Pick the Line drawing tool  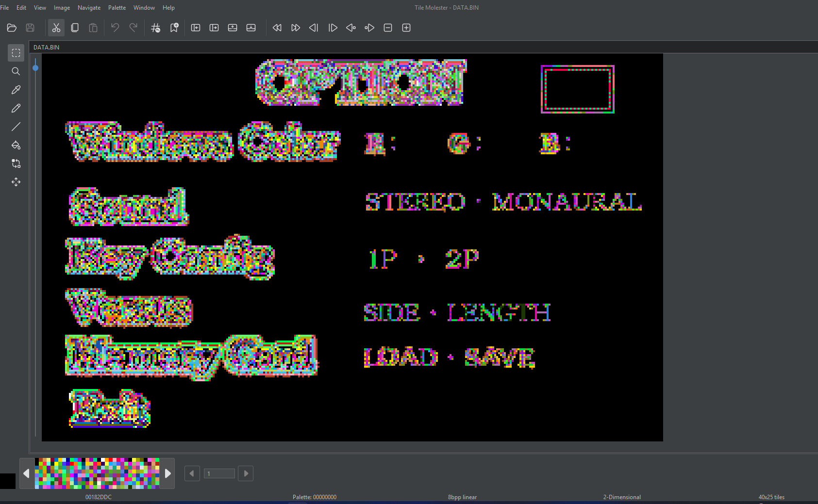coord(16,127)
